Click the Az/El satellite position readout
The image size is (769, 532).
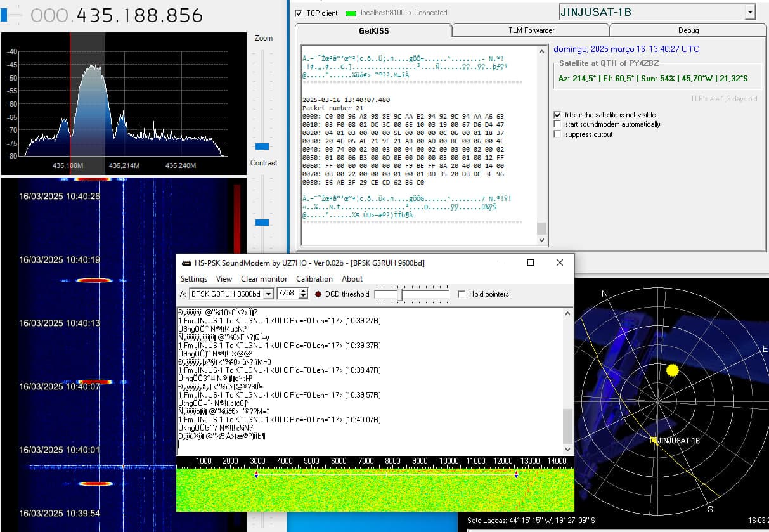tap(652, 78)
